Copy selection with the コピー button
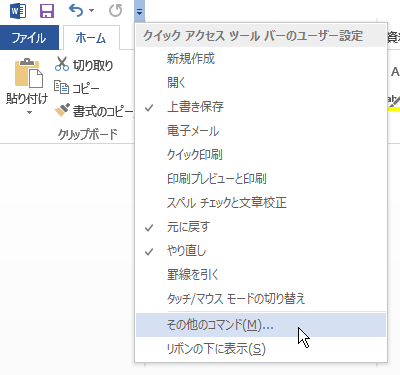This screenshot has height=375, width=400. click(x=77, y=88)
